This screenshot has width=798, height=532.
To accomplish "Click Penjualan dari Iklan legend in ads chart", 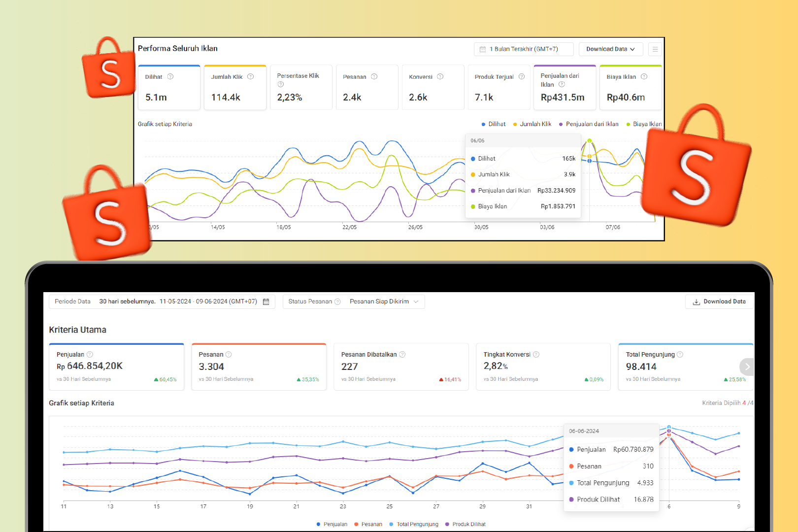I will (x=589, y=124).
